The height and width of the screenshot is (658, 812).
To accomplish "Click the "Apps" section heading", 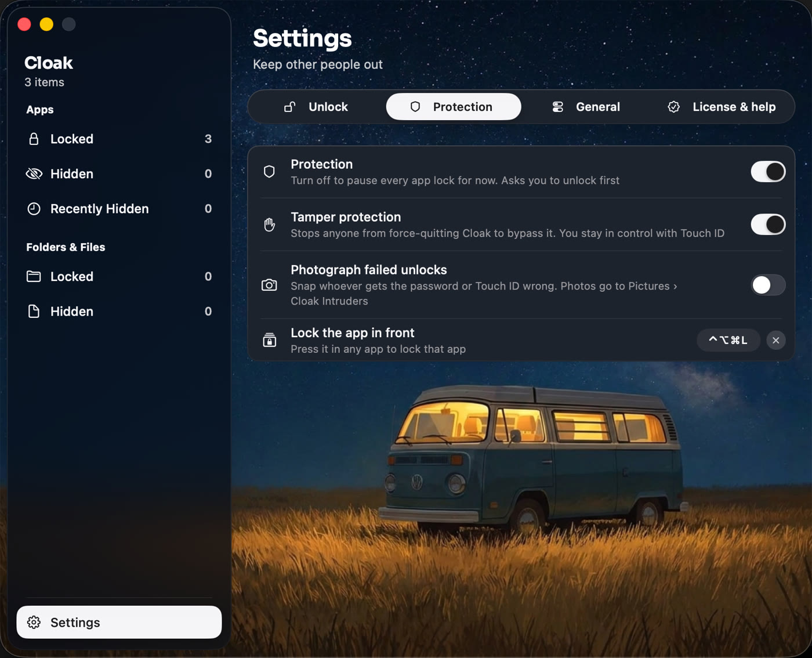I will [40, 110].
